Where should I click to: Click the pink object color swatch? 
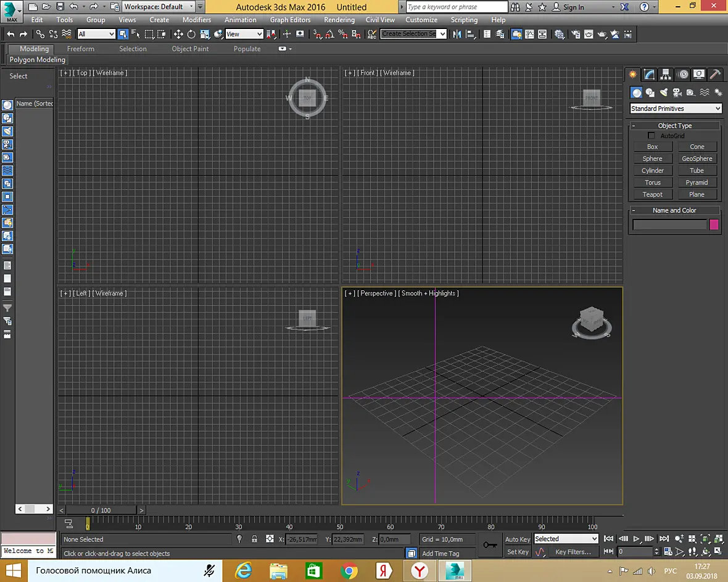[x=714, y=224]
